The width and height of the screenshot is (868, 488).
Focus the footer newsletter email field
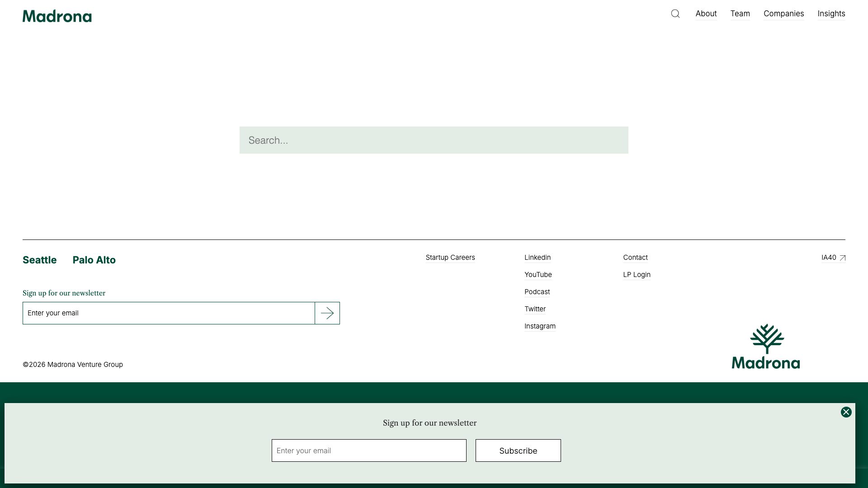tap(168, 313)
